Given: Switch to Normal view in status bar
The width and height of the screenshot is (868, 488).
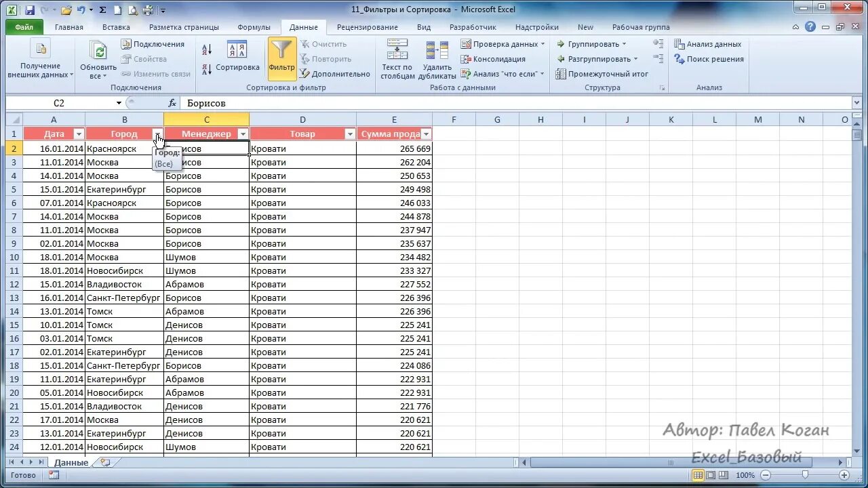Looking at the screenshot, I should click(x=698, y=475).
